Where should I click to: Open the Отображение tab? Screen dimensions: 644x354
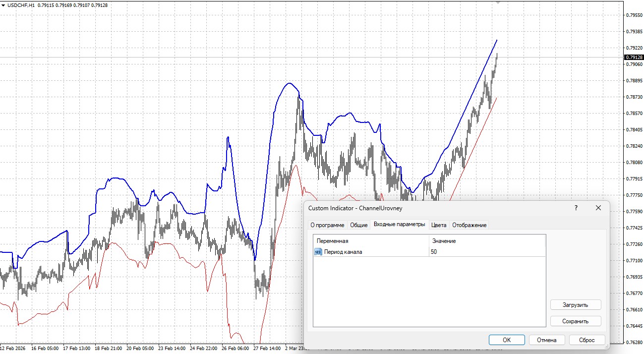click(x=469, y=225)
